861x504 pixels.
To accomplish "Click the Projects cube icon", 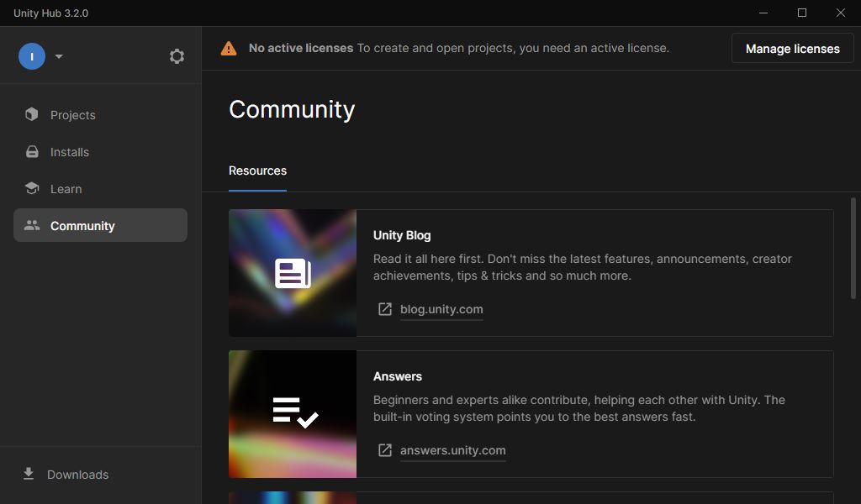I will 32,114.
